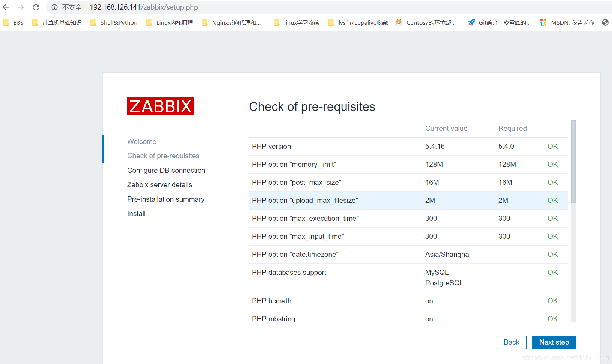Screen dimensions: 612x364
Task: Select the Install step in sidebar
Action: click(136, 213)
